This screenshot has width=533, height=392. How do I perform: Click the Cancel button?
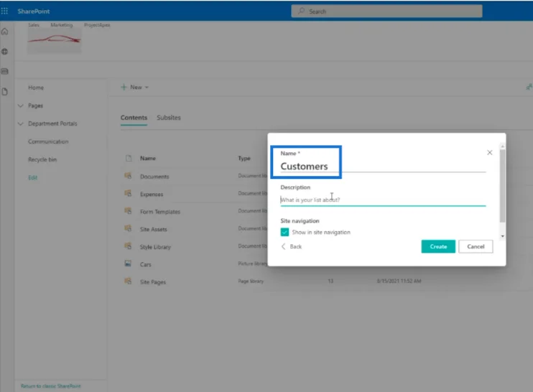pyautogui.click(x=476, y=246)
